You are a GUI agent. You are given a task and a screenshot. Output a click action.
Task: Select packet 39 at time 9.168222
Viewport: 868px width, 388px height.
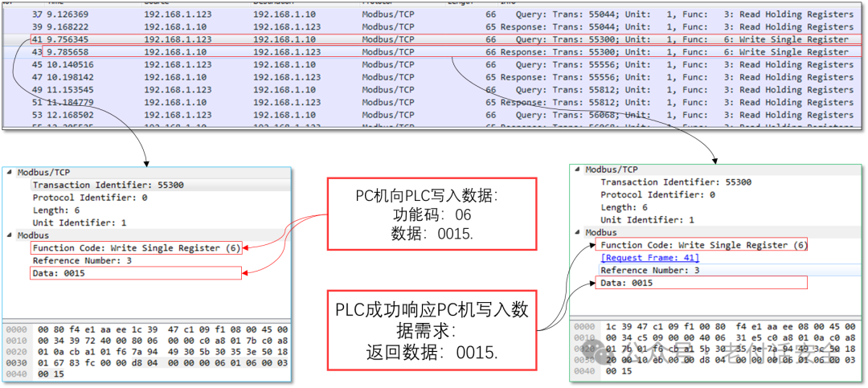coord(433,27)
